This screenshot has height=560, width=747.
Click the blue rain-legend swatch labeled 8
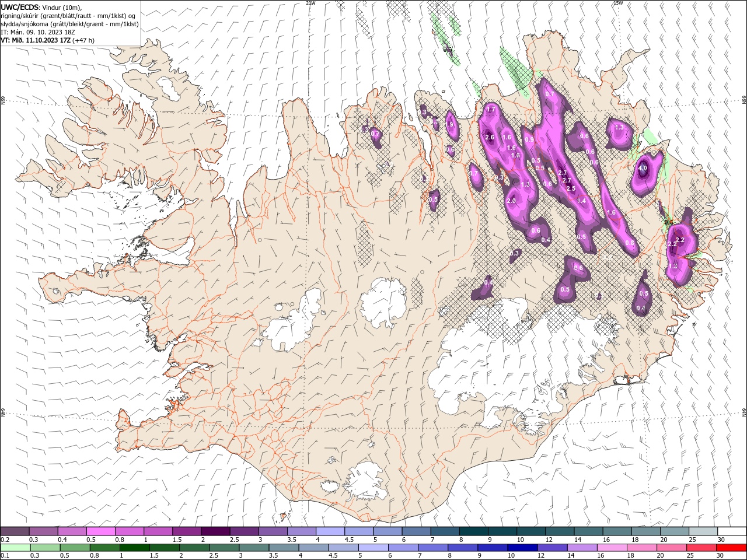coord(463,548)
